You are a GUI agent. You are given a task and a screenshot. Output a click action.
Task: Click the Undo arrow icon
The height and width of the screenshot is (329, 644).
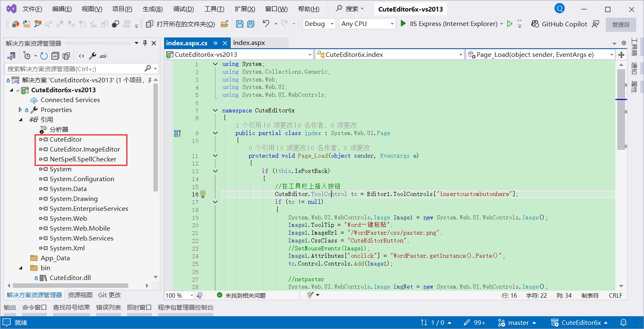(266, 24)
